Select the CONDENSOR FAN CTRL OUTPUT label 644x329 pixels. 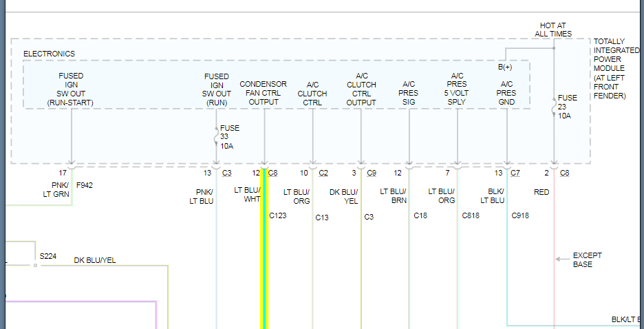264,93
